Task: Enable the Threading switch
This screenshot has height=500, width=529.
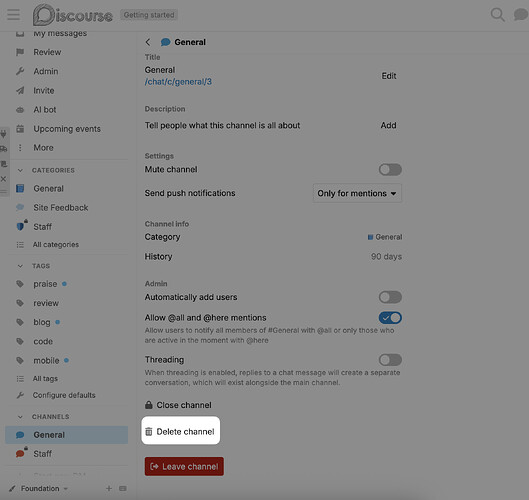Action: coord(390,360)
